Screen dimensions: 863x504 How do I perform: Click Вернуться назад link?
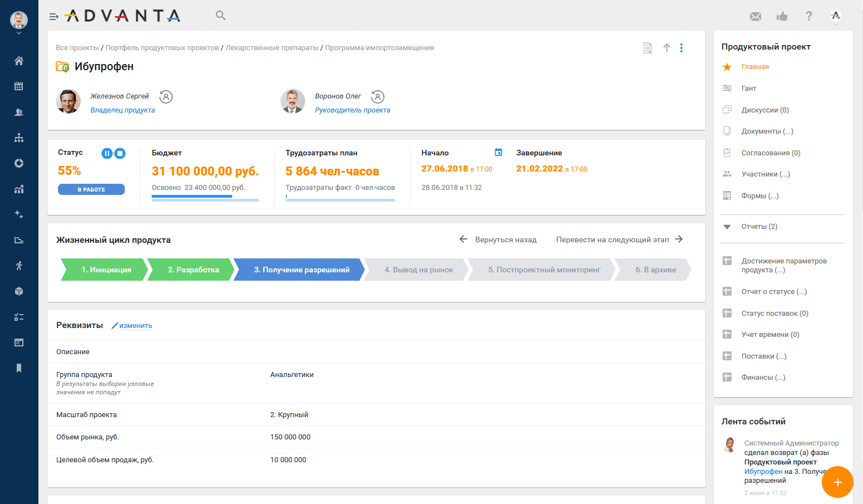(x=498, y=239)
